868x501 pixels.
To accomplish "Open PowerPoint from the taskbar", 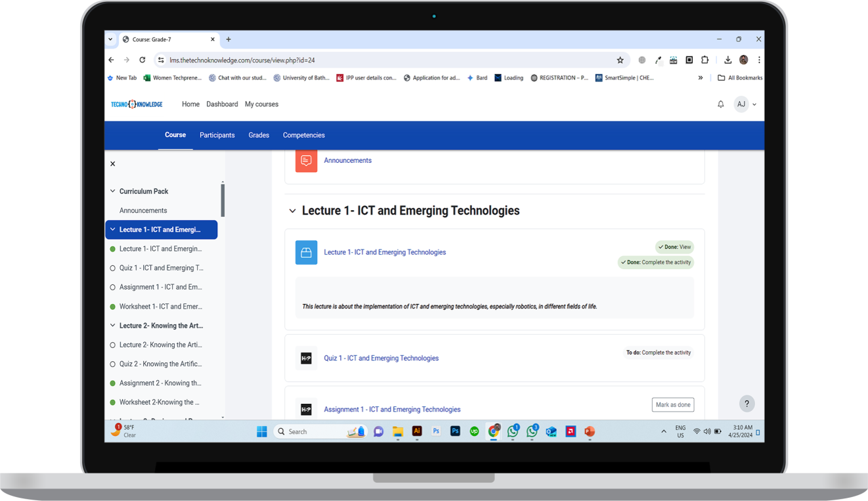I will point(589,431).
